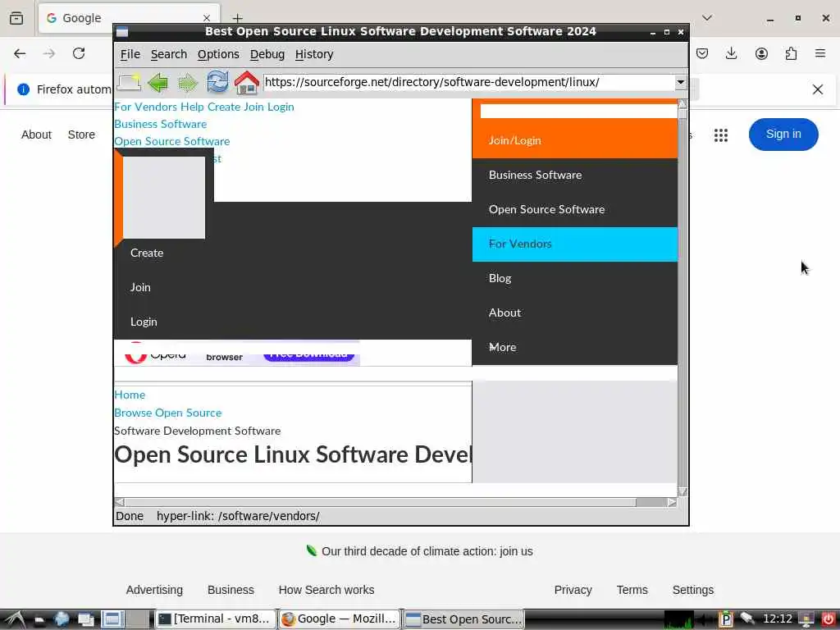The image size is (840, 630).
Task: Click the blue 'Open Source Software' link on the left
Action: (172, 141)
